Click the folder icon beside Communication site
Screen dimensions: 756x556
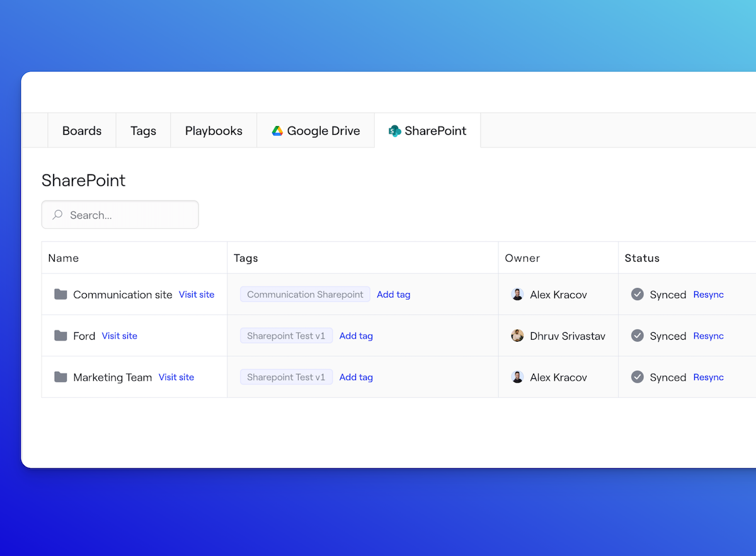(60, 294)
